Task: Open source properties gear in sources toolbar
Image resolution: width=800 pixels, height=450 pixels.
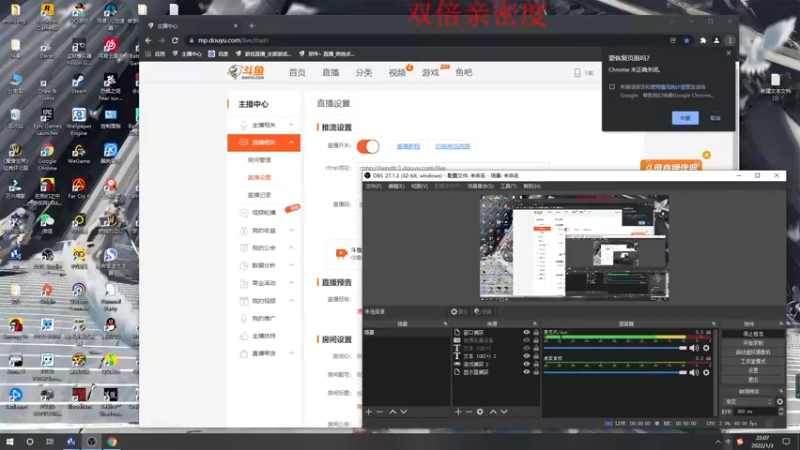Action: (x=480, y=411)
